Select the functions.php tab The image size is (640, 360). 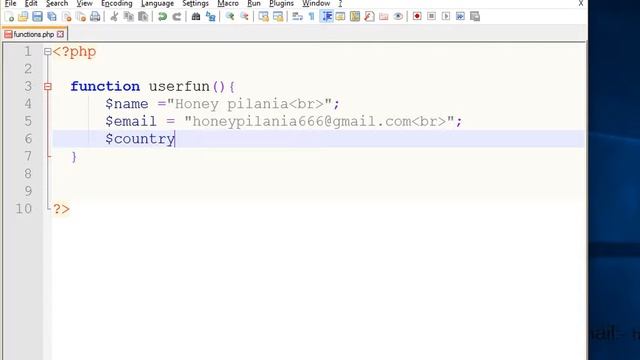tap(34, 34)
